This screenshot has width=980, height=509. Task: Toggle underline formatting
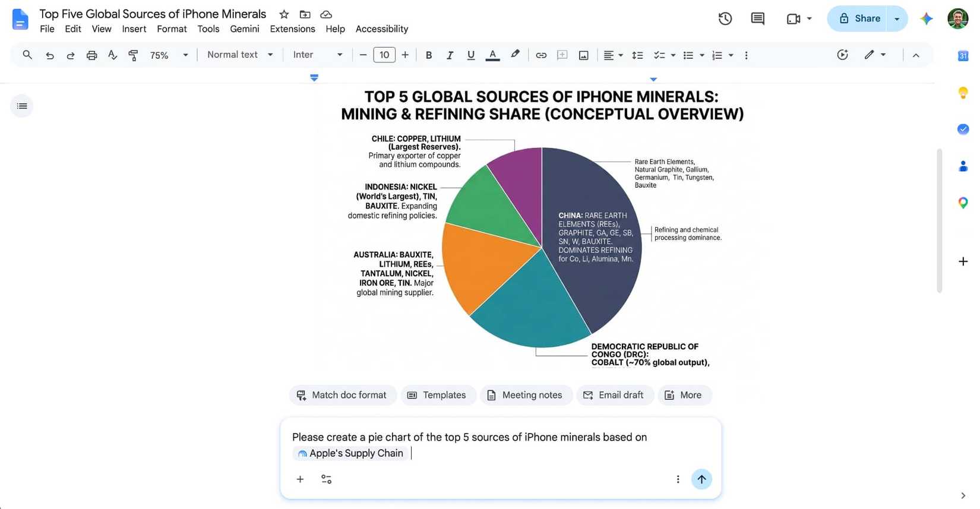click(470, 55)
